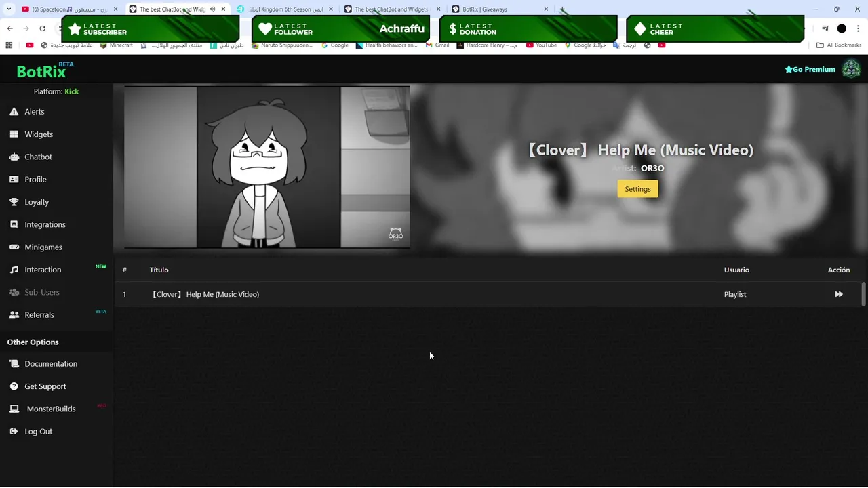Click the Sub-Users people icon
Image resolution: width=868 pixels, height=488 pixels.
(x=14, y=292)
